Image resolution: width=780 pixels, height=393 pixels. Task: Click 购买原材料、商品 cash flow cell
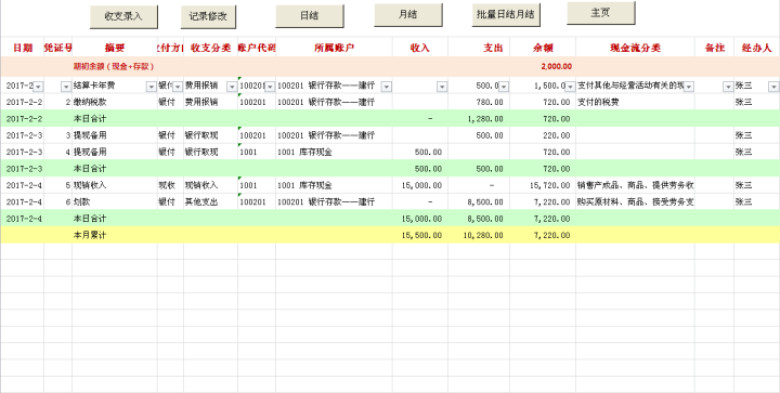635,202
